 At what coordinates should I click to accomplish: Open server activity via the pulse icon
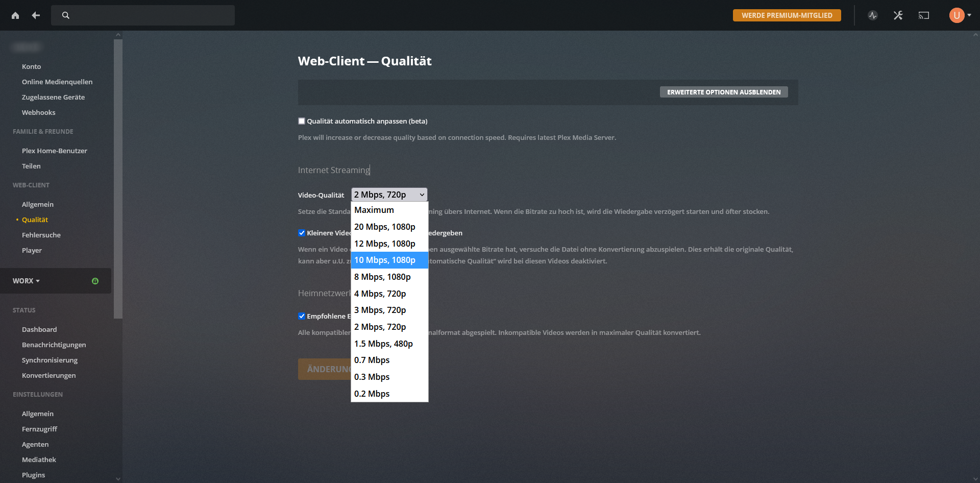click(x=872, y=15)
